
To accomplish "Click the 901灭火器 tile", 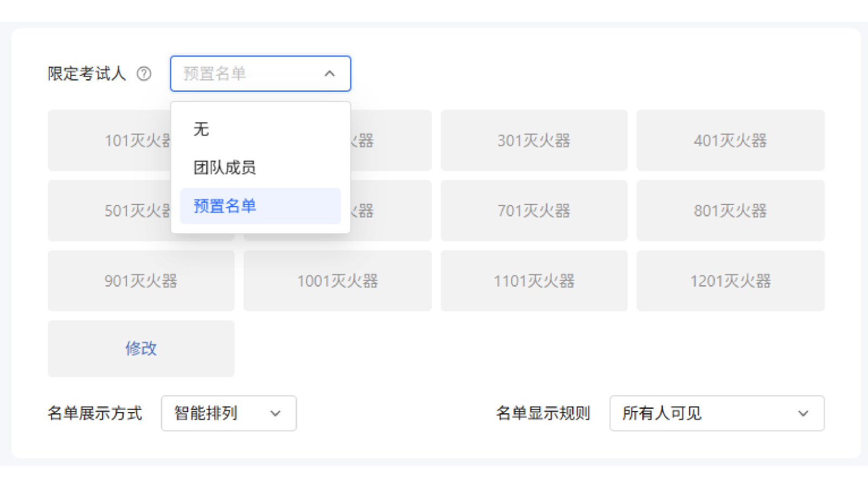I will point(141,281).
